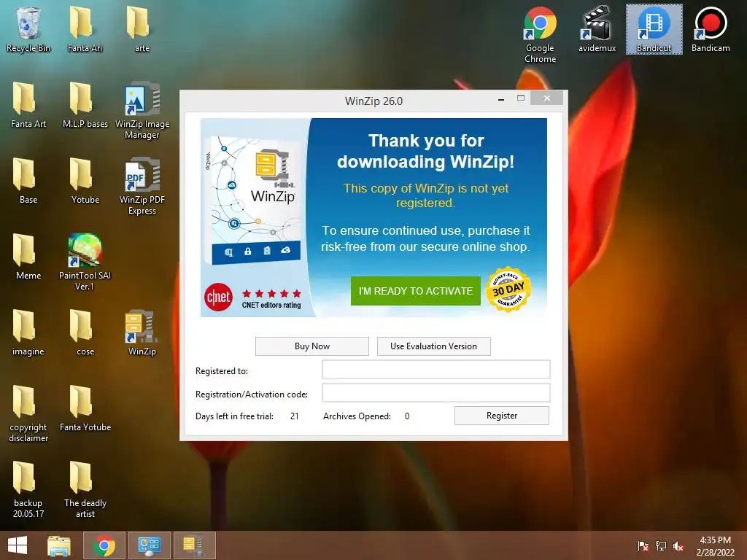Select the Bandicut desktop shortcut
The image size is (747, 560).
click(x=654, y=29)
